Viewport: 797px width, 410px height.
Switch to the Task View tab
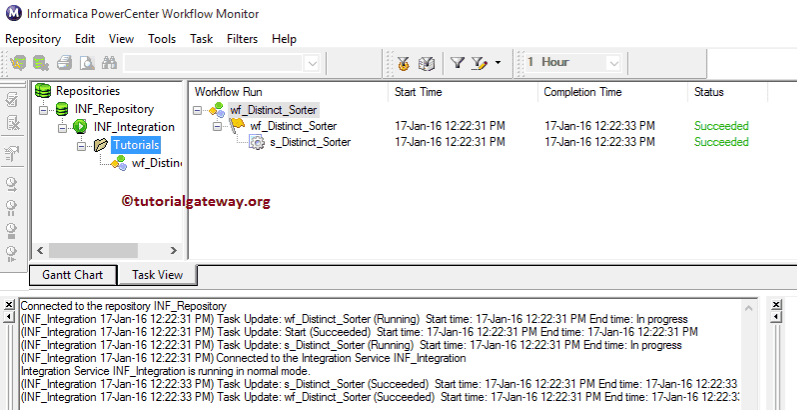(157, 275)
